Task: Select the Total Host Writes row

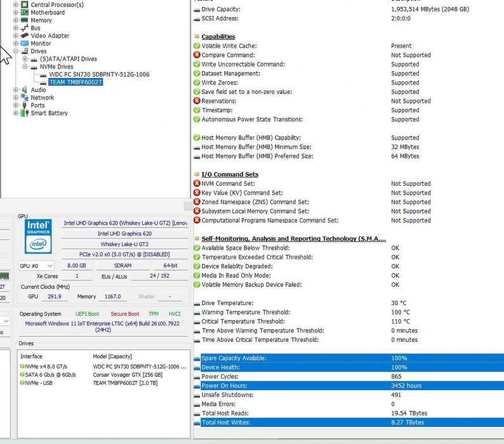Action: pos(348,422)
